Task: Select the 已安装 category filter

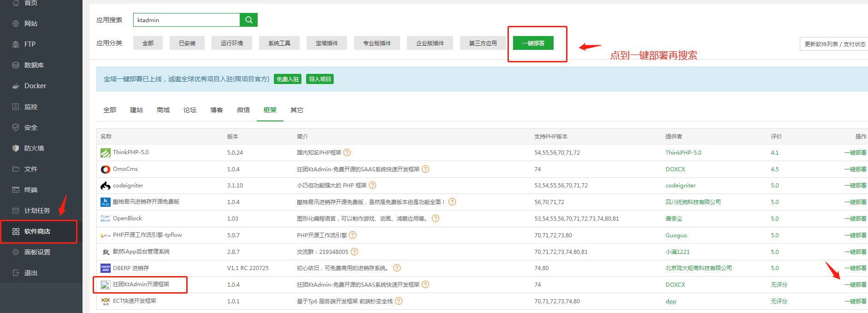Action: click(187, 43)
